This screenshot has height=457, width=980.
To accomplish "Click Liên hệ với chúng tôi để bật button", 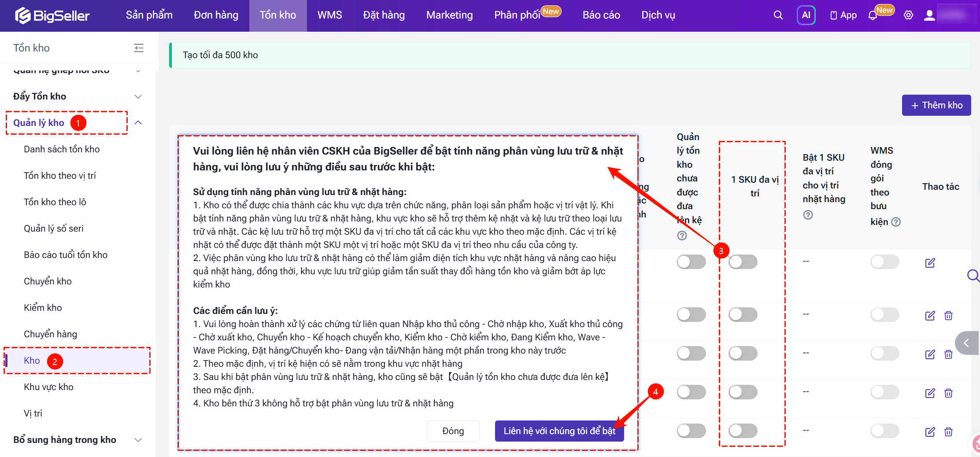I will 559,431.
